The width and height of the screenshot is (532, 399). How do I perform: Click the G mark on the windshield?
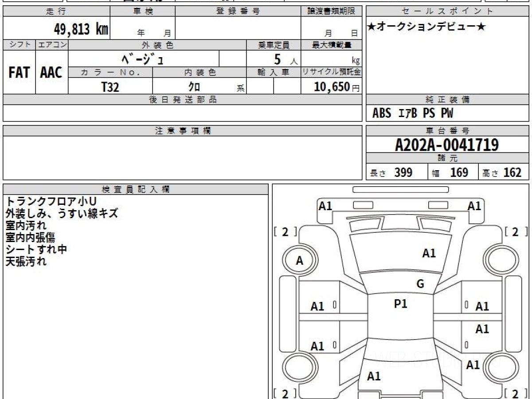pos(420,284)
